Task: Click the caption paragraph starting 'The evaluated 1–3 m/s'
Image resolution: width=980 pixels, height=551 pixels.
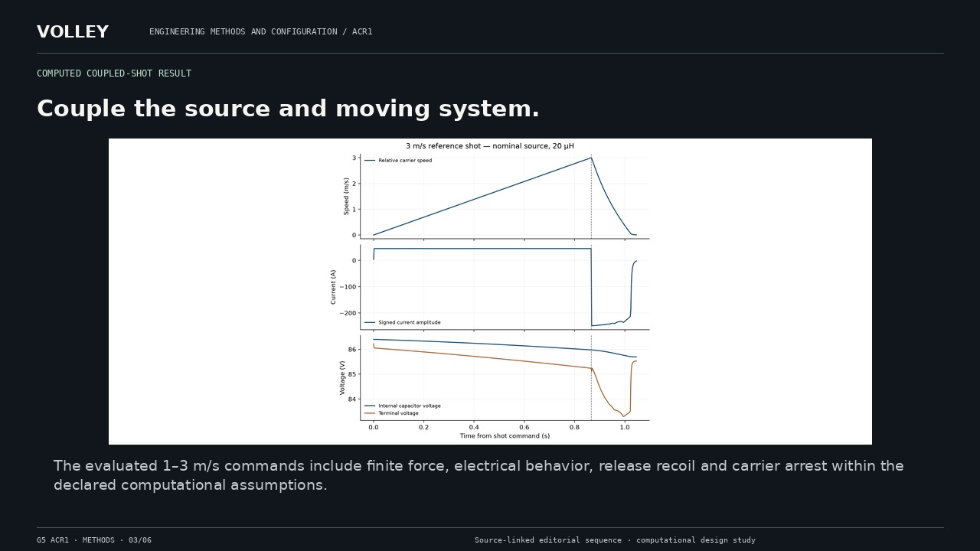Action: (479, 475)
